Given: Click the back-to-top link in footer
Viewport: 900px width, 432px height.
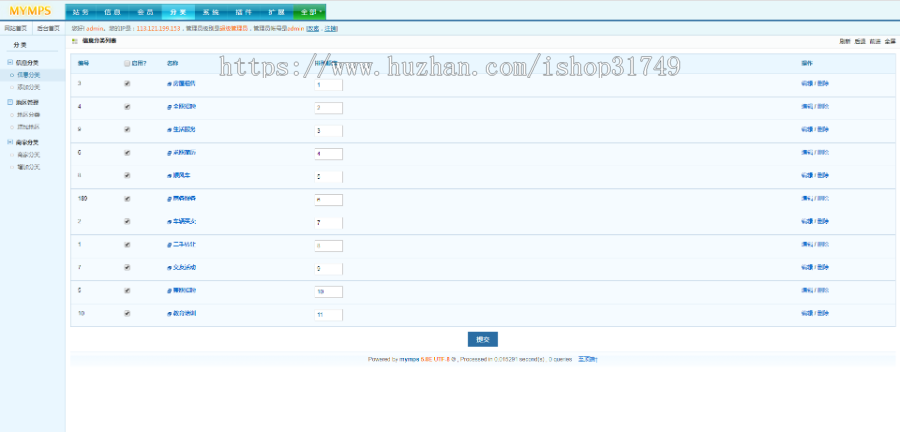Looking at the screenshot, I should tap(588, 359).
